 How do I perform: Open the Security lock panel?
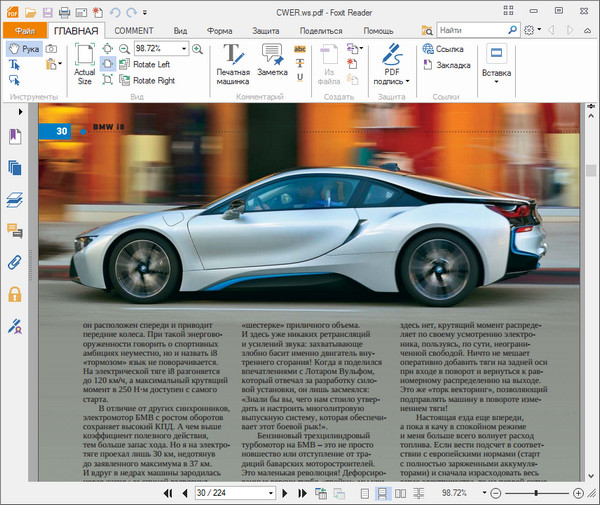pyautogui.click(x=15, y=294)
